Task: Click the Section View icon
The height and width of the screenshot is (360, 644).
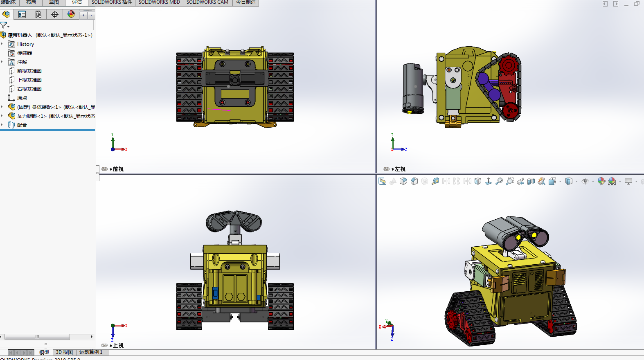Action: 531,181
